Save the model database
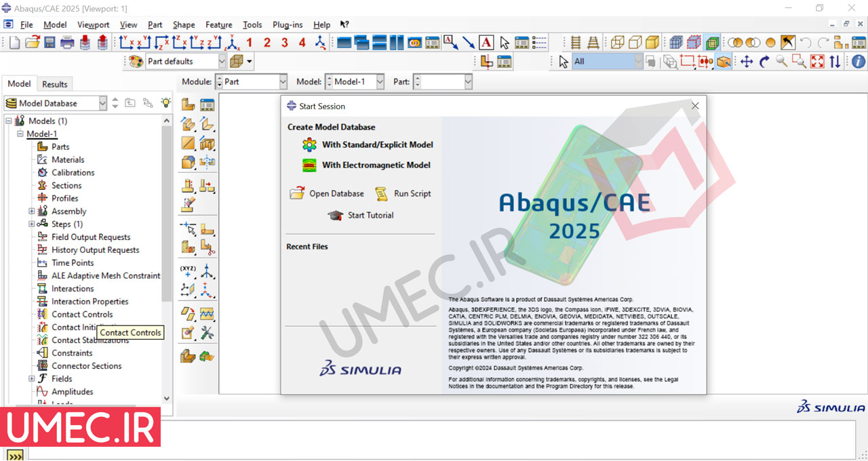 click(50, 42)
